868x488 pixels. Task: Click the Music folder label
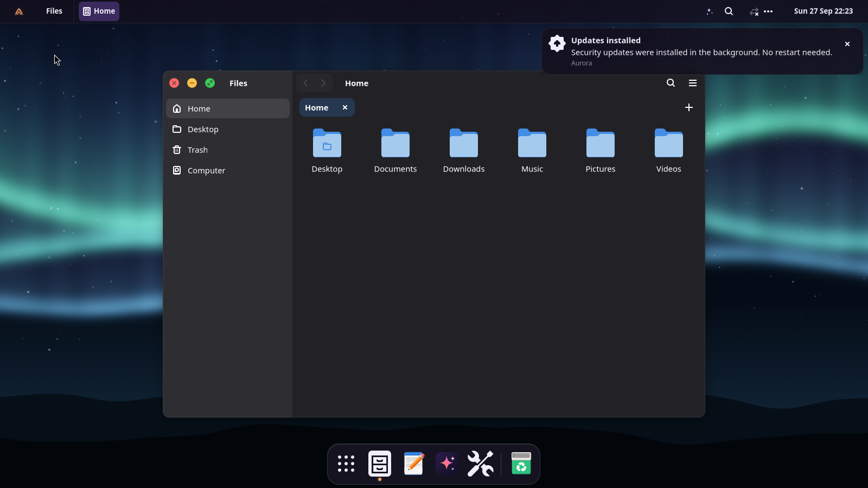click(x=532, y=169)
